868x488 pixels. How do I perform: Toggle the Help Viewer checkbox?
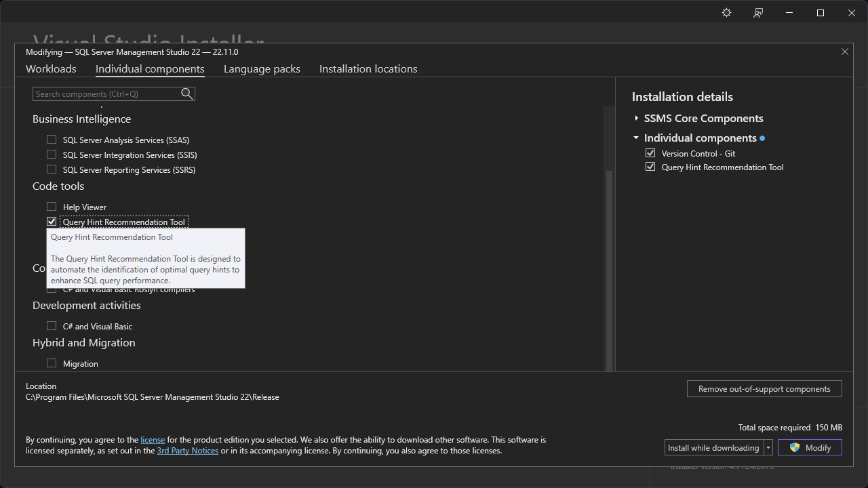(52, 207)
